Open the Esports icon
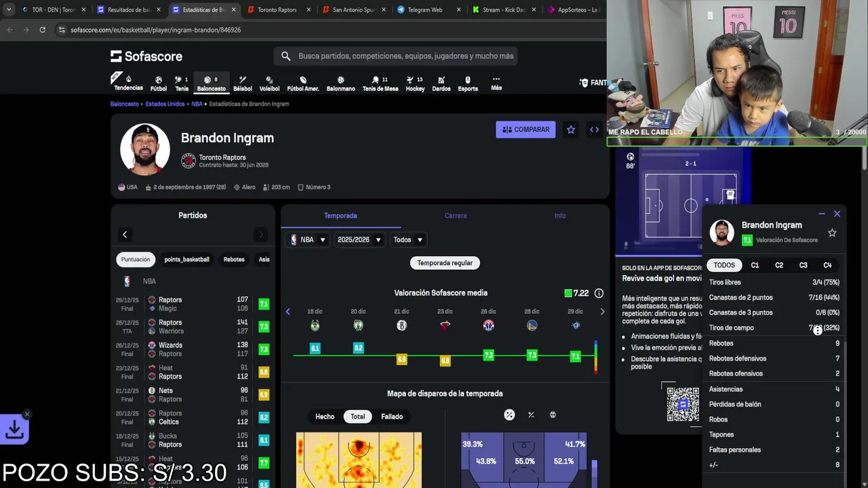 [x=468, y=83]
